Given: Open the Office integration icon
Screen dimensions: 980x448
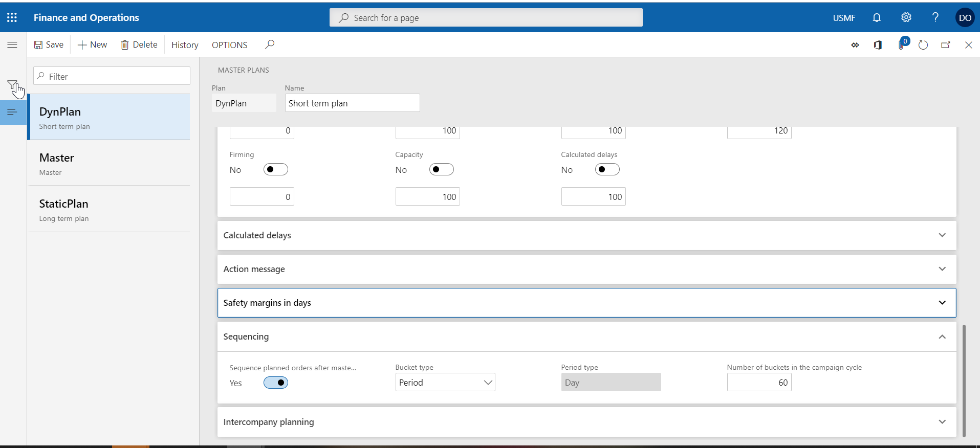Looking at the screenshot, I should [878, 45].
